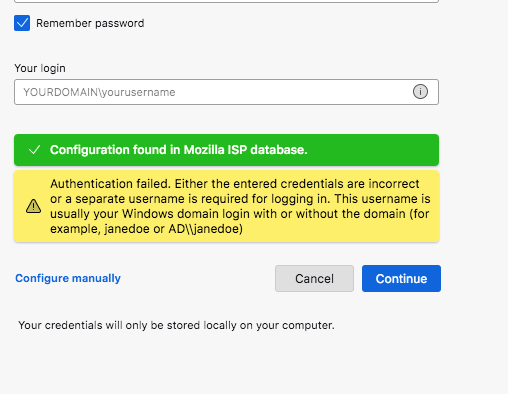
Task: Click the yellow warning triangle icon
Action: 33,206
